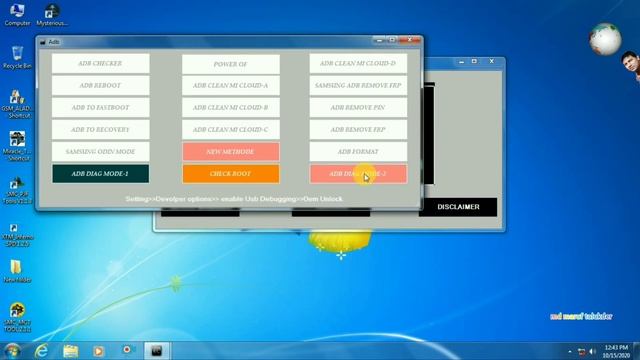Click ADB REMOVE PIN button
The width and height of the screenshot is (640, 360).
coord(358,107)
